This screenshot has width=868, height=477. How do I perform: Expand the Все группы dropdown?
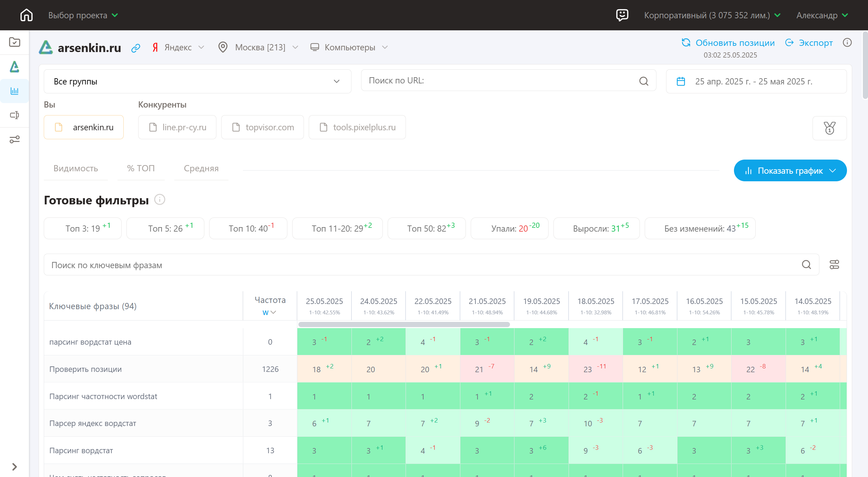pyautogui.click(x=197, y=81)
